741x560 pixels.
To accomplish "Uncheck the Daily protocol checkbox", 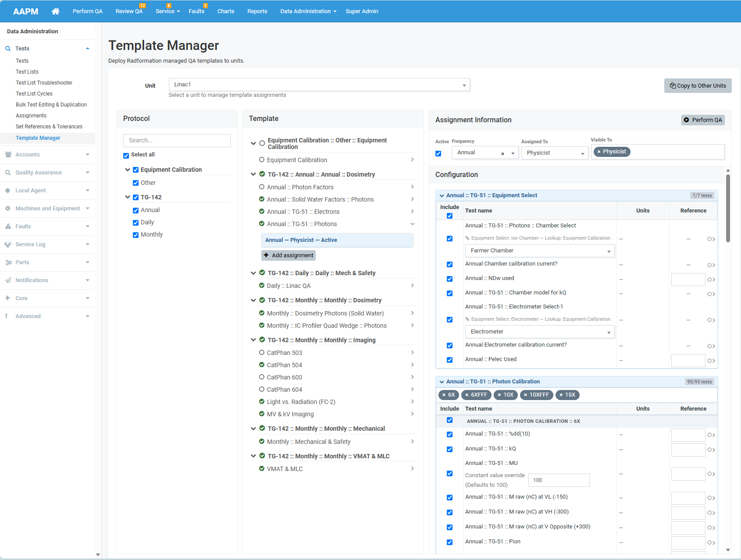I will [x=135, y=223].
